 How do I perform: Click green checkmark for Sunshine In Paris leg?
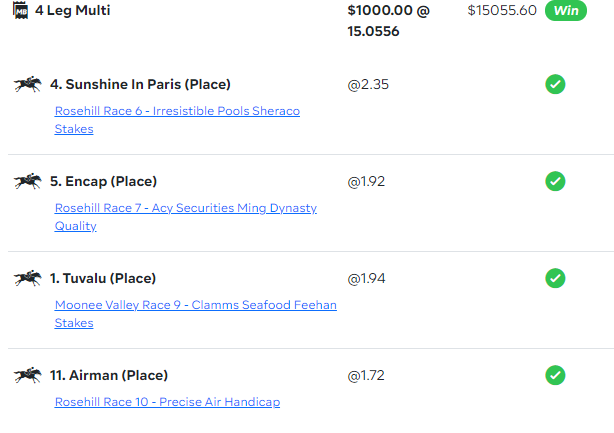pyautogui.click(x=555, y=84)
